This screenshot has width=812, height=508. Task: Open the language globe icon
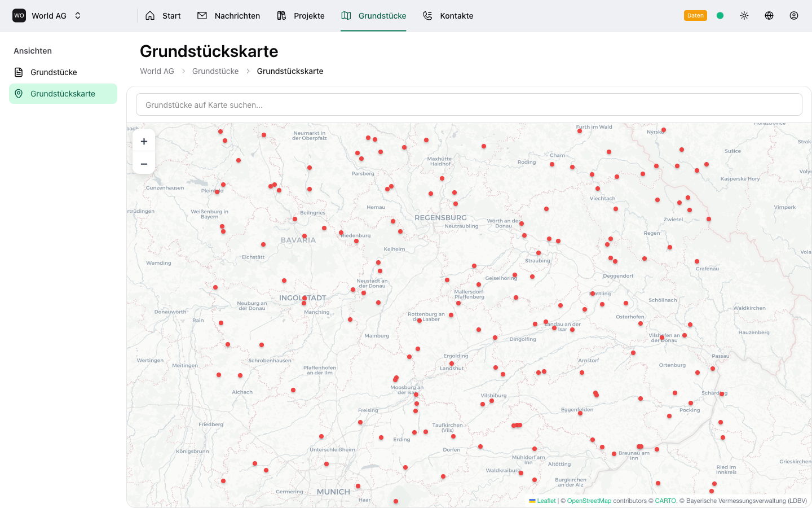coord(769,15)
